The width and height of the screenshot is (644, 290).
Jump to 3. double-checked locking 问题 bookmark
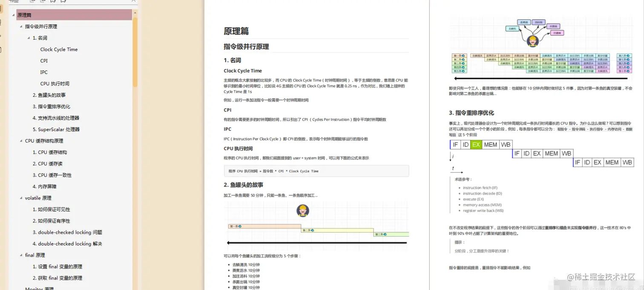click(67, 232)
